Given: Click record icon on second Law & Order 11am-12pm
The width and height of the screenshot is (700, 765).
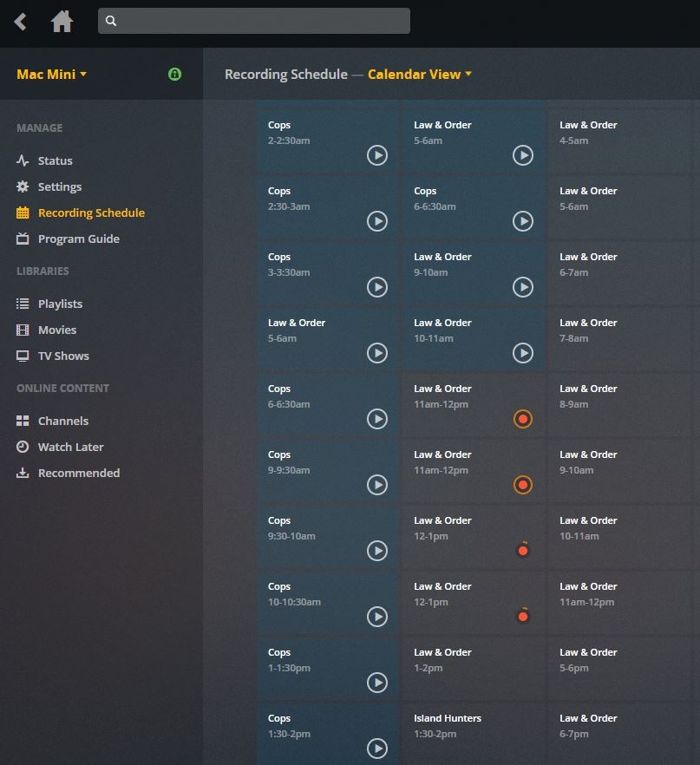Looking at the screenshot, I should pyautogui.click(x=523, y=485).
